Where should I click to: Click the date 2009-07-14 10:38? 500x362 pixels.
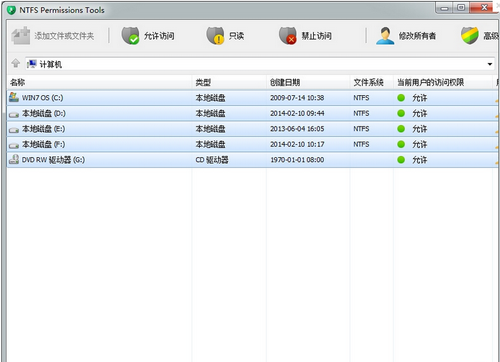pyautogui.click(x=297, y=98)
